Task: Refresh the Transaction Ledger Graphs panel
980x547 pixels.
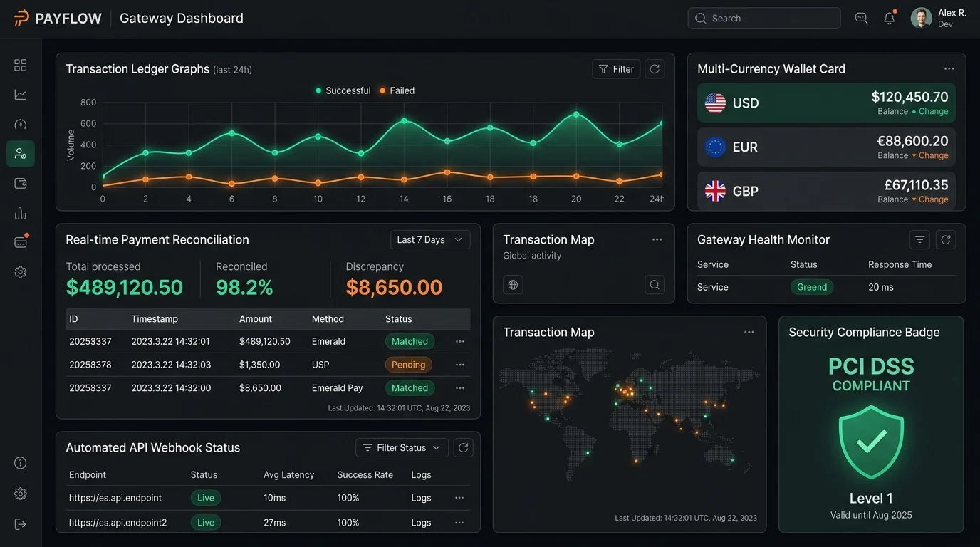Action: (x=655, y=69)
